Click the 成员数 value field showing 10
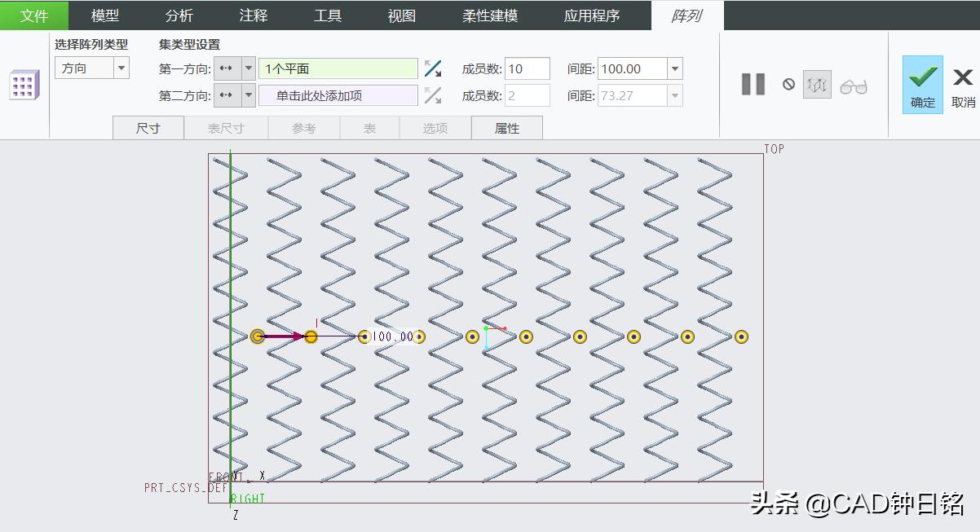 click(x=528, y=68)
